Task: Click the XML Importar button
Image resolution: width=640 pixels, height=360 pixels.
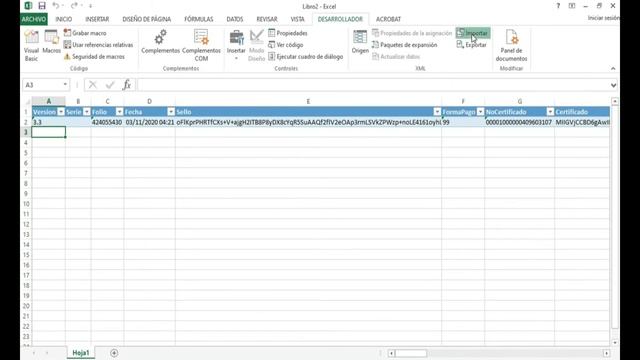Action: click(x=473, y=33)
